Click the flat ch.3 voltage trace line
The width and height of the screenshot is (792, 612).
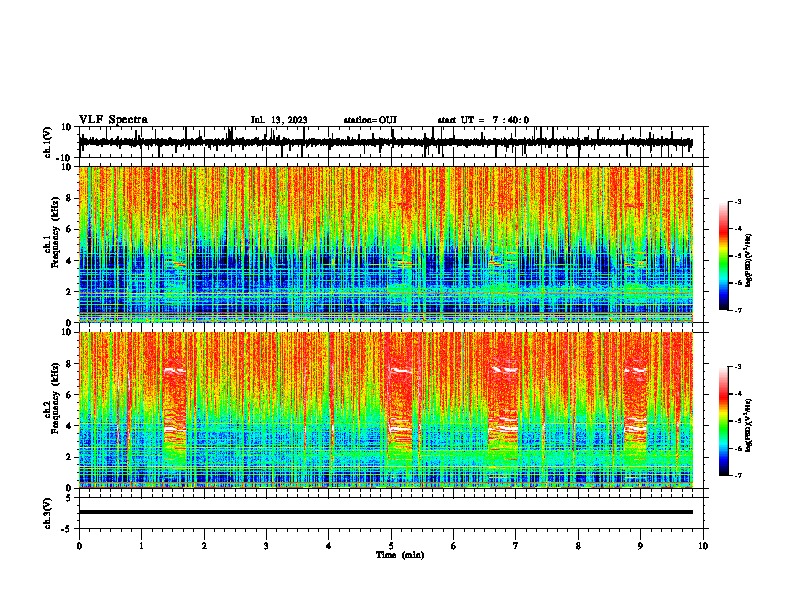click(x=385, y=512)
